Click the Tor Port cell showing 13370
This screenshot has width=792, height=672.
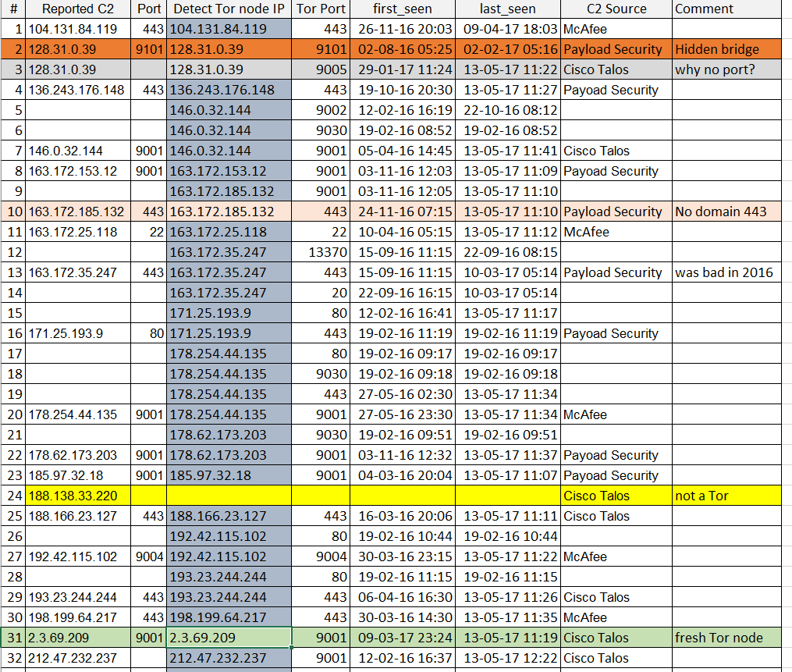click(321, 252)
